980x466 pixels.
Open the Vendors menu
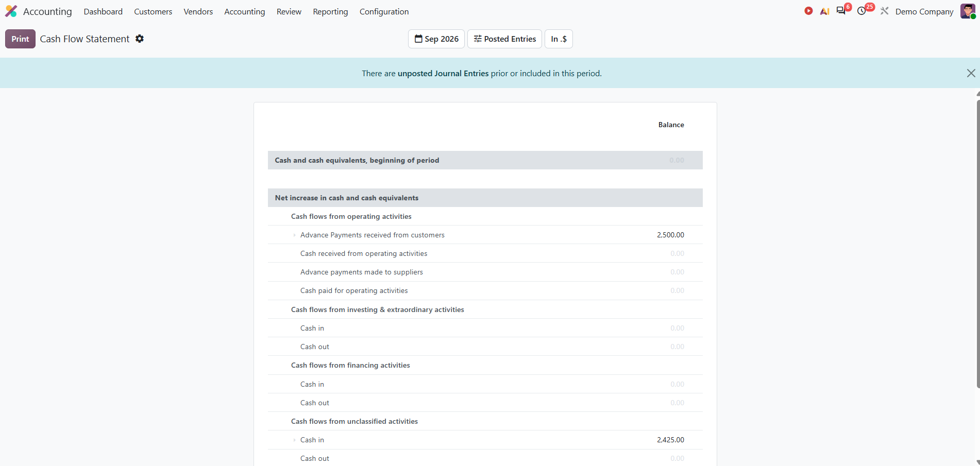pos(198,11)
